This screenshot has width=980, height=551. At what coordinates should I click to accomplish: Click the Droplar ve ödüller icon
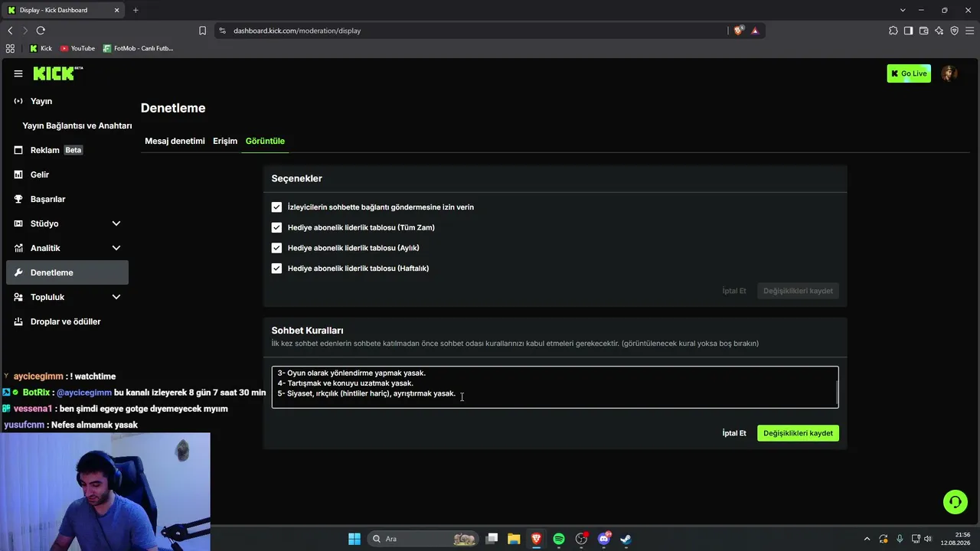[x=18, y=321]
